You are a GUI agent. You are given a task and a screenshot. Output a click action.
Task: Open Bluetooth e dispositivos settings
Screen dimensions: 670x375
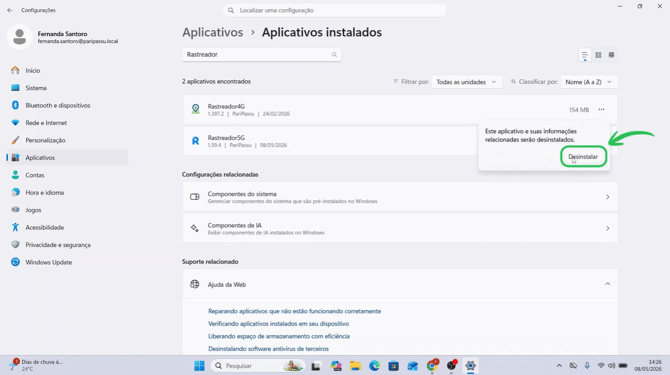point(68,105)
